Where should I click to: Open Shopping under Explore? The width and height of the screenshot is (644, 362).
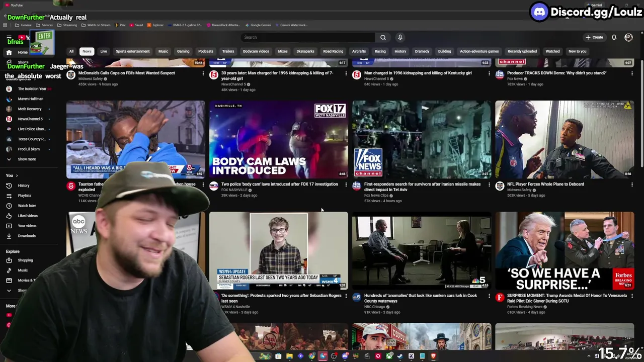(25, 260)
